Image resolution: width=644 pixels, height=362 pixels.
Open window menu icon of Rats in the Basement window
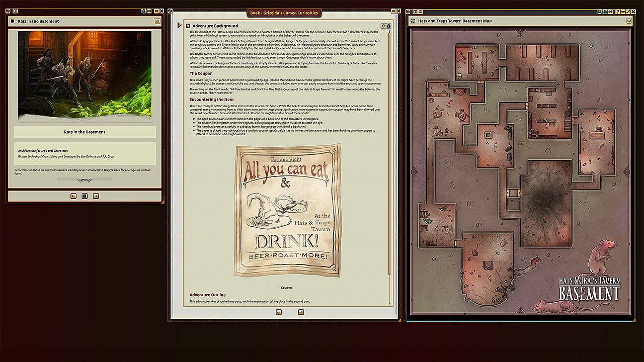8,11
